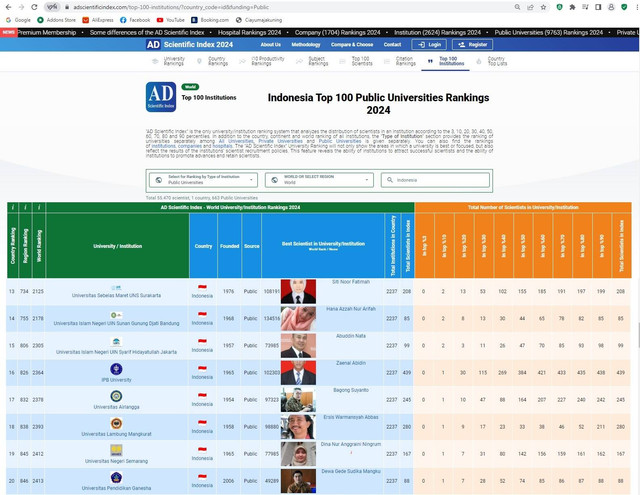
Task: Click Universitas Lambung Mangkurat logo icon
Action: (116, 423)
